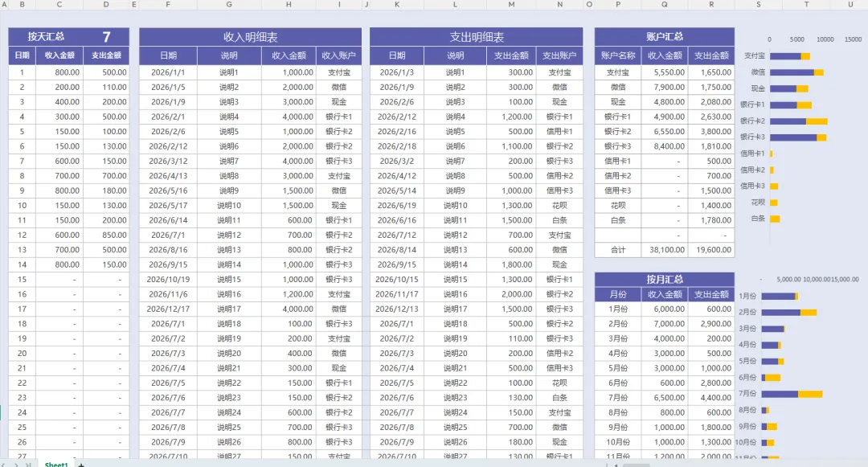Select expense date cell 2026/2/18
Viewport: 868px width, 467px height.
click(x=397, y=146)
